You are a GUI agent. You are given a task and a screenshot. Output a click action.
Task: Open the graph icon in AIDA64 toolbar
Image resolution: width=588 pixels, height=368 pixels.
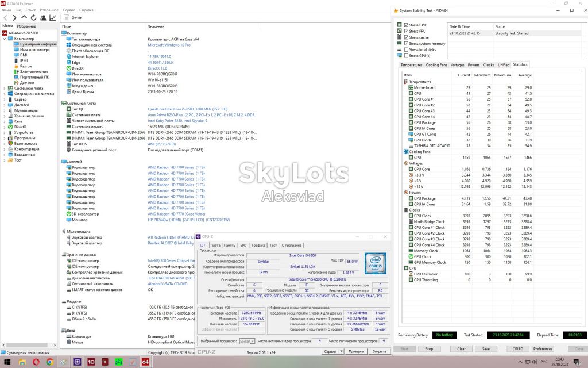pos(53,18)
